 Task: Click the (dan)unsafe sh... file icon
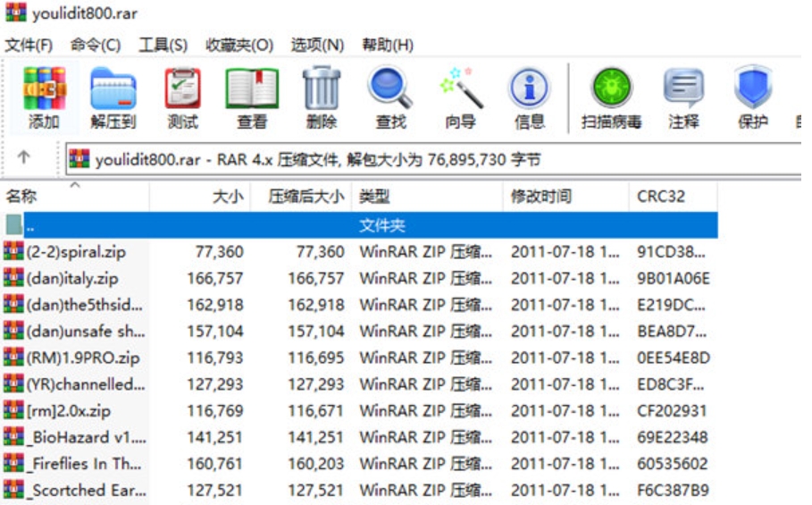[x=13, y=331]
